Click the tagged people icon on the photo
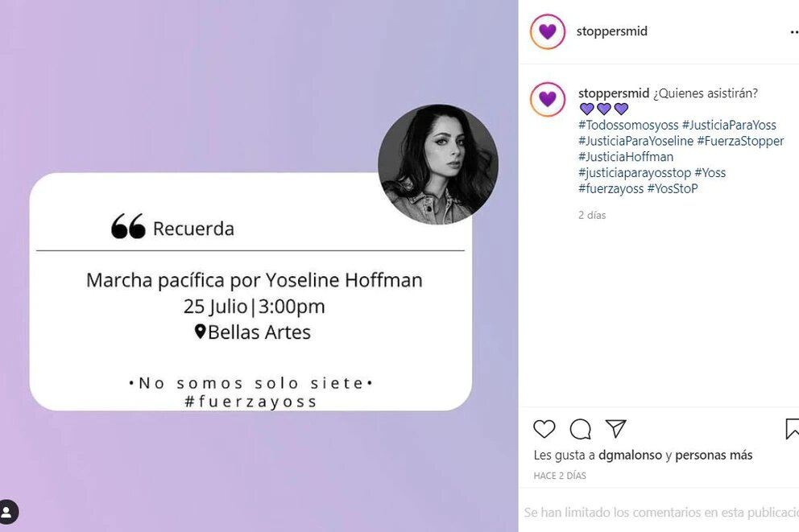This screenshot has width=799, height=532. pos(8,511)
